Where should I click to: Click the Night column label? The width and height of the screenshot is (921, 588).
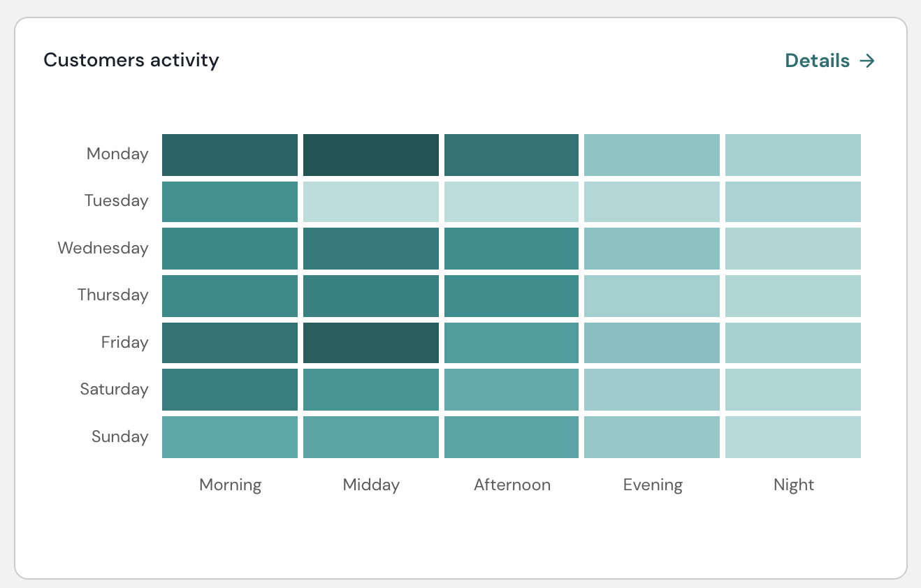pos(794,485)
